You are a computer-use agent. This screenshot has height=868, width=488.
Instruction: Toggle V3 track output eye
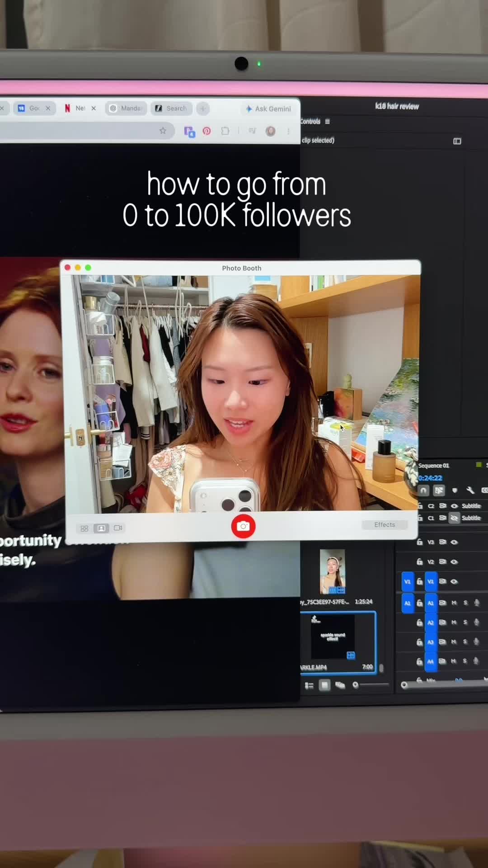coord(454,542)
